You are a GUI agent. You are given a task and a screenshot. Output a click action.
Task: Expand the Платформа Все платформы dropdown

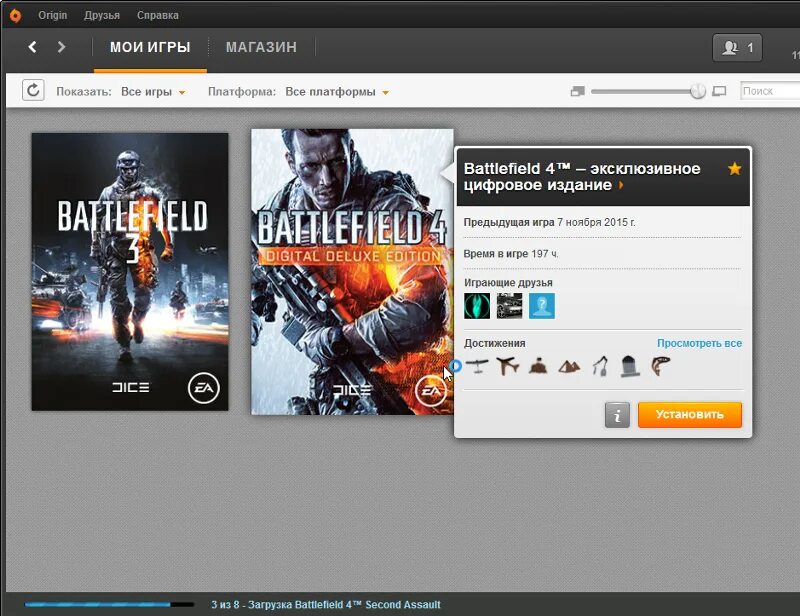click(337, 92)
